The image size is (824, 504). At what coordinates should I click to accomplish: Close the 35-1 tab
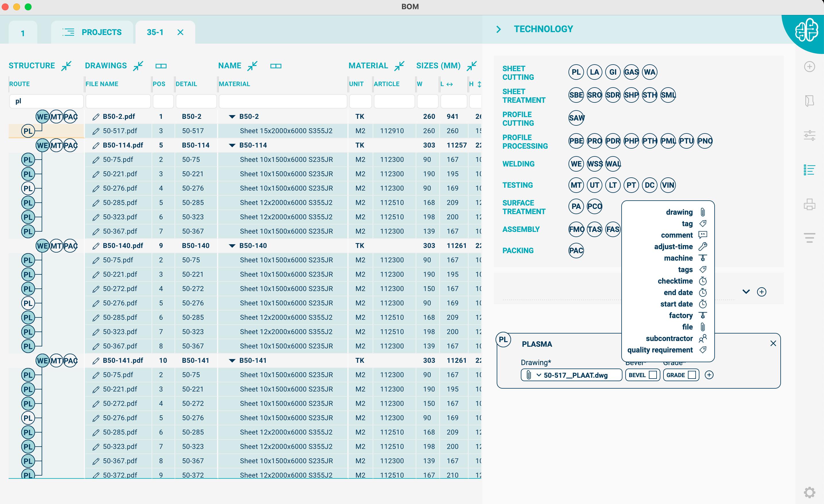click(181, 32)
